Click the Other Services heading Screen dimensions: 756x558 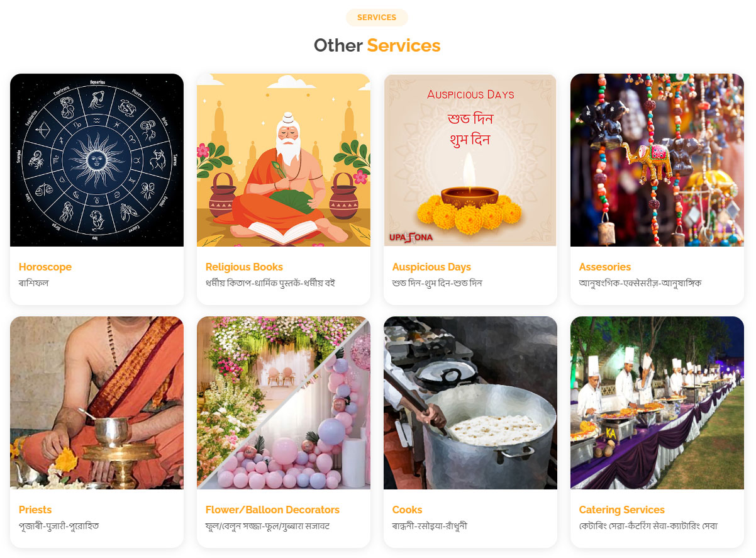click(377, 45)
